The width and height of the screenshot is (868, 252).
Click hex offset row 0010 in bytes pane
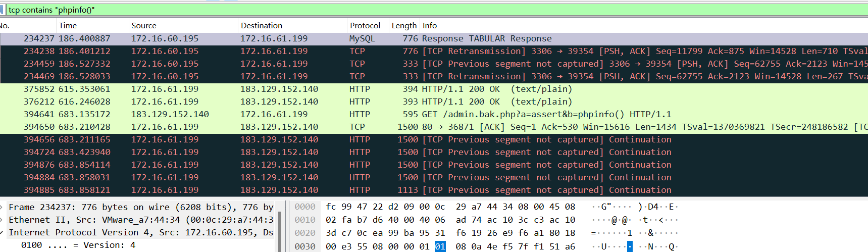tap(305, 220)
